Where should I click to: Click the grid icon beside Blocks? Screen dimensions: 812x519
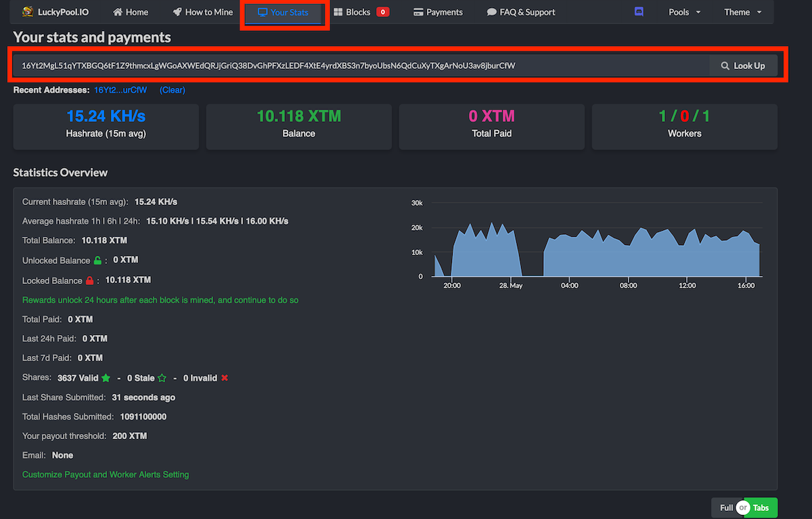tap(338, 12)
